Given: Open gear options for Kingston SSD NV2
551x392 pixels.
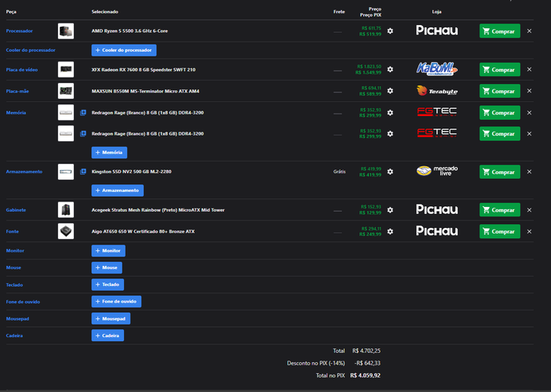Looking at the screenshot, I should click(390, 172).
